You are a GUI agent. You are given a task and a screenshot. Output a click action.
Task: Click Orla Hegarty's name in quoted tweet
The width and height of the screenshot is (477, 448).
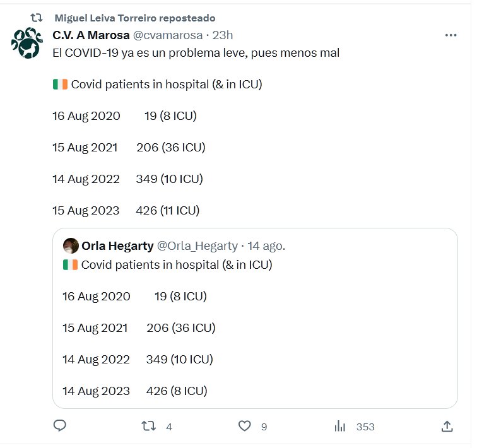[x=117, y=246]
